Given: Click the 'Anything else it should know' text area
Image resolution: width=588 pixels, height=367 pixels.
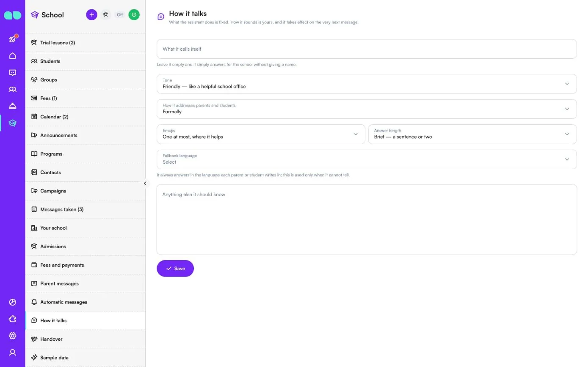Looking at the screenshot, I should click(367, 219).
